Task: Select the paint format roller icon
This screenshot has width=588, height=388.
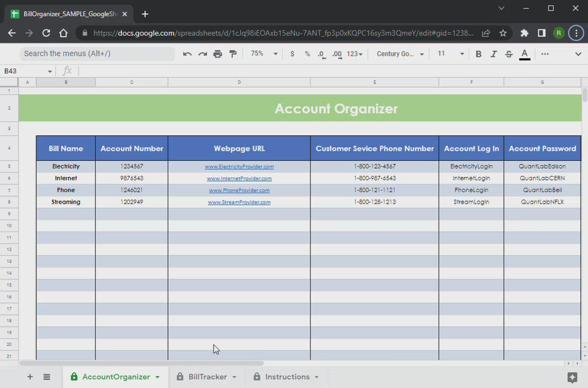Action: 233,54
